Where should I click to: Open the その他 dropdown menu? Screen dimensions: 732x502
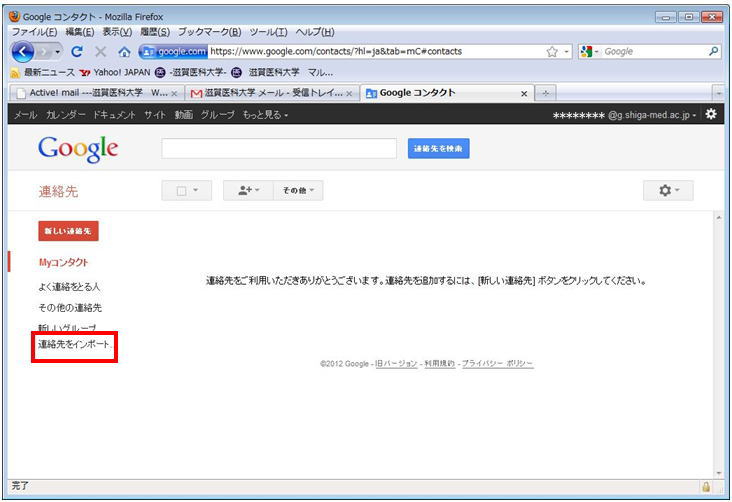[298, 191]
